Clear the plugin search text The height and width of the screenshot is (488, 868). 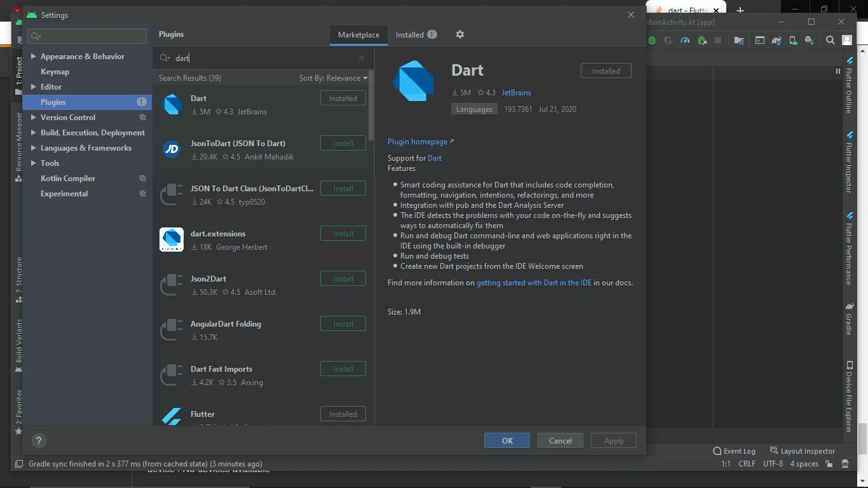tap(362, 58)
